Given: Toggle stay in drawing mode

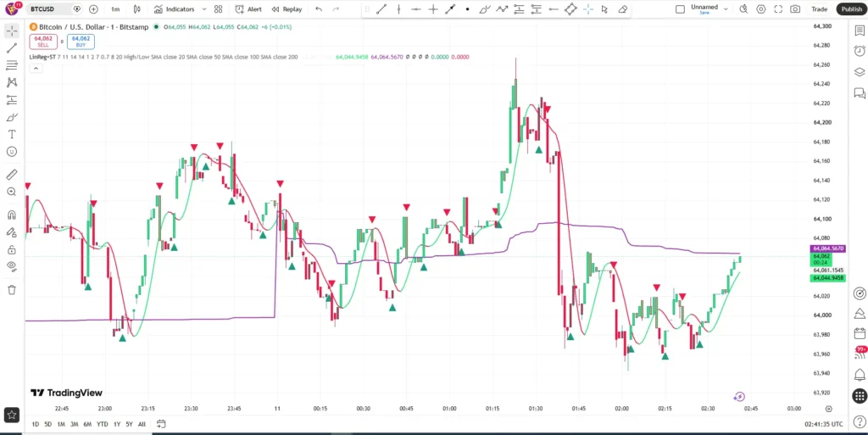Looking at the screenshot, I should 12,231.
